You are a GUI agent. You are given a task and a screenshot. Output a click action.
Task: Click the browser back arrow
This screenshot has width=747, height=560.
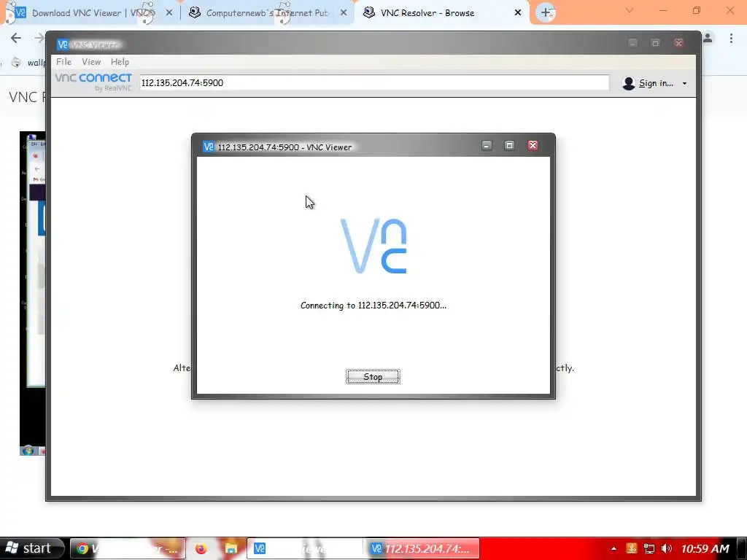point(16,38)
